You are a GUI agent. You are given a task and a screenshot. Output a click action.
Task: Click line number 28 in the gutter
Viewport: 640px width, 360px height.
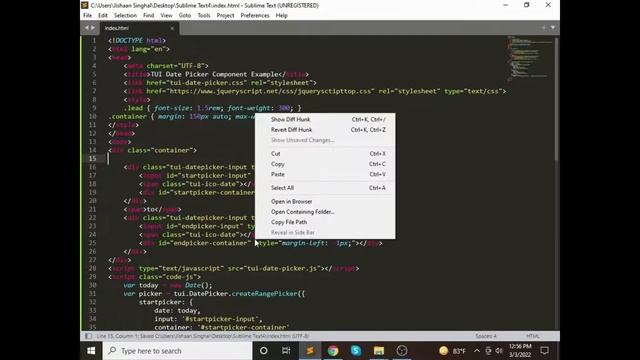(x=93, y=268)
